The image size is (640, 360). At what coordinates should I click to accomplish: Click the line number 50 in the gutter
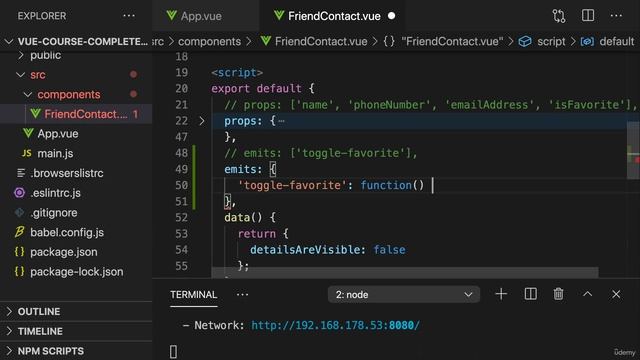(x=182, y=185)
